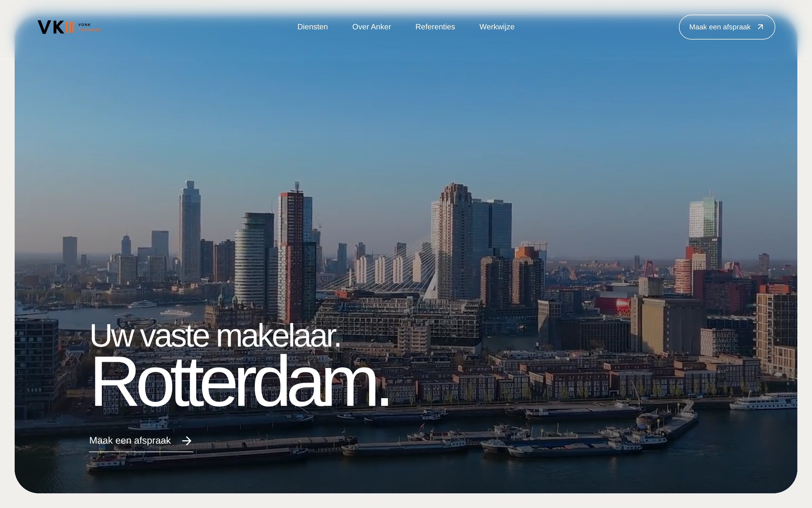The image size is (812, 508).
Task: Click the right arrow icon in hero link
Action: (187, 441)
